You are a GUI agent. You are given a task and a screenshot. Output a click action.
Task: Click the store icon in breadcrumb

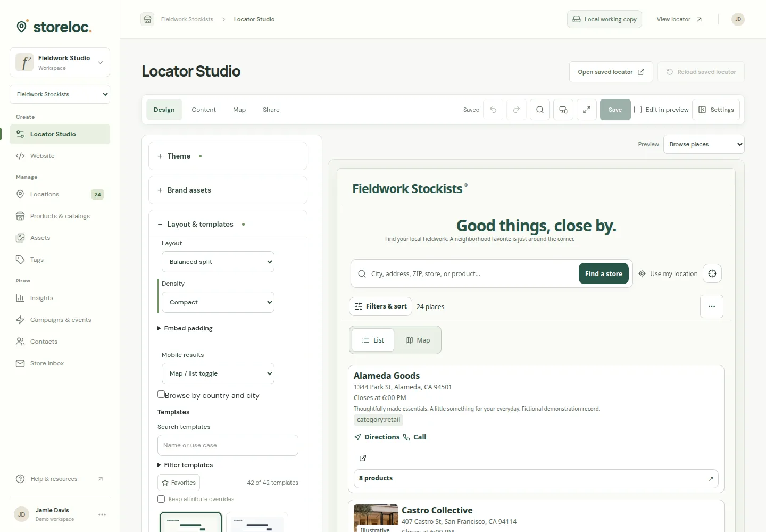coord(148,19)
